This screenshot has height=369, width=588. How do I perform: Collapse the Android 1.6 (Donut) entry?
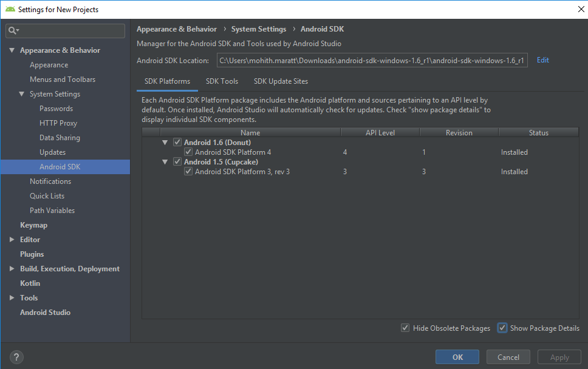[x=165, y=142]
